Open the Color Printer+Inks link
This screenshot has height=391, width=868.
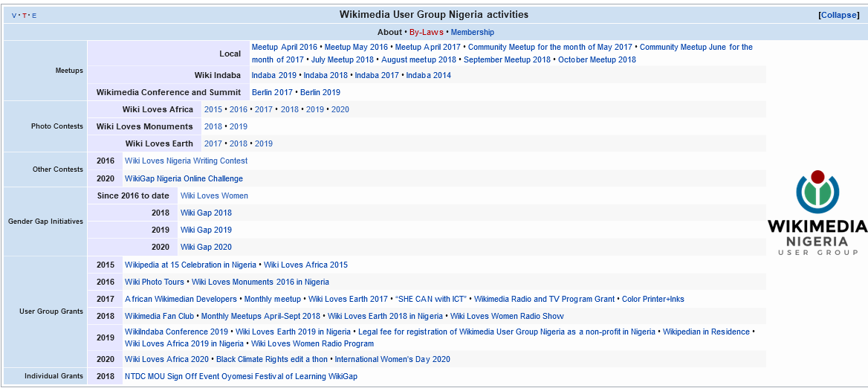(x=653, y=299)
